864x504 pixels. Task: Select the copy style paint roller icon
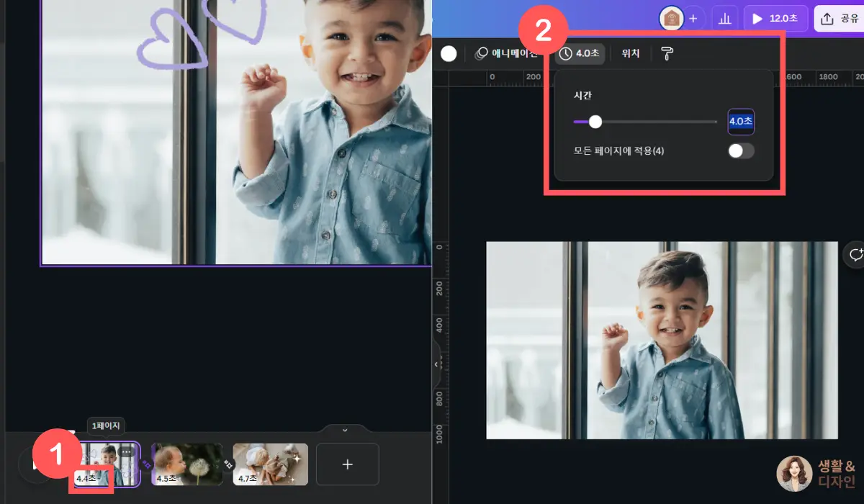point(667,53)
